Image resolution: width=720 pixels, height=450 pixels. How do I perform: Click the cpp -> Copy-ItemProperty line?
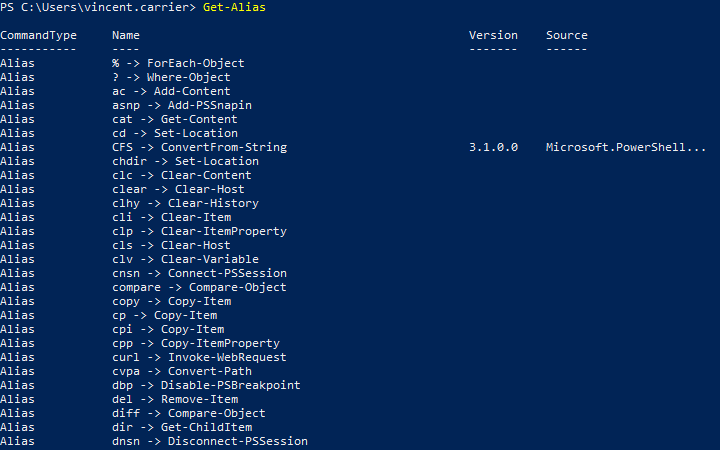196,343
